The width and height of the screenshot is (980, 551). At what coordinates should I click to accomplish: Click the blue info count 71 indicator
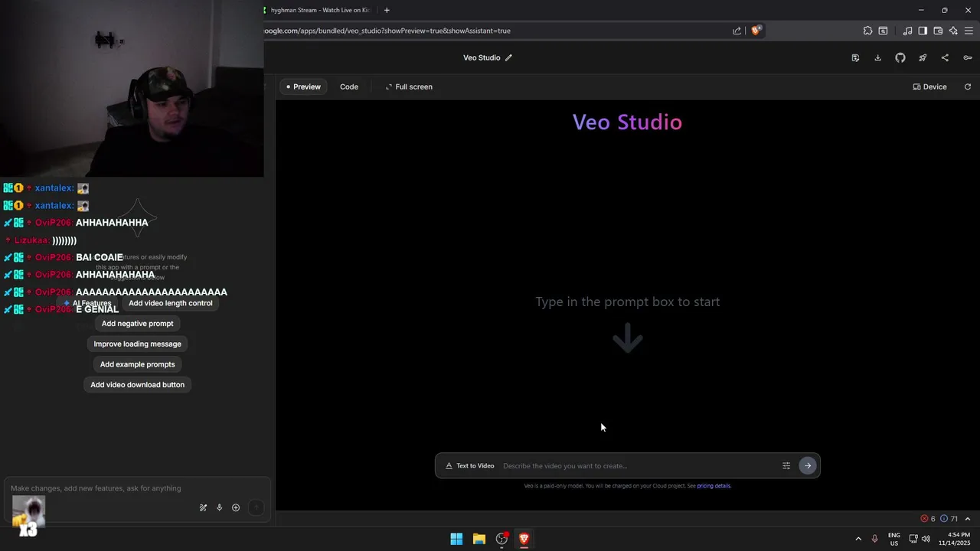click(949, 519)
